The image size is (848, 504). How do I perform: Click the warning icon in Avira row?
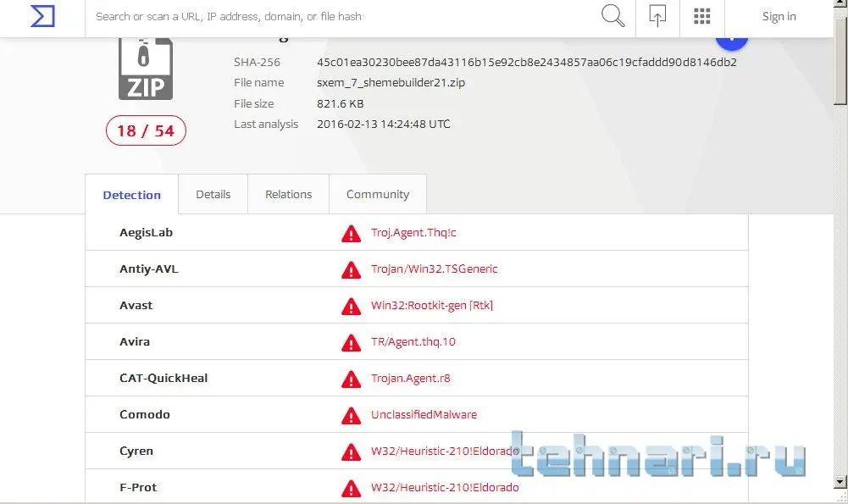tap(351, 342)
